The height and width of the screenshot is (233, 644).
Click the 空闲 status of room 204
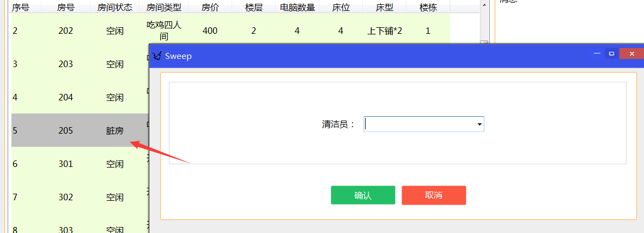click(x=115, y=97)
